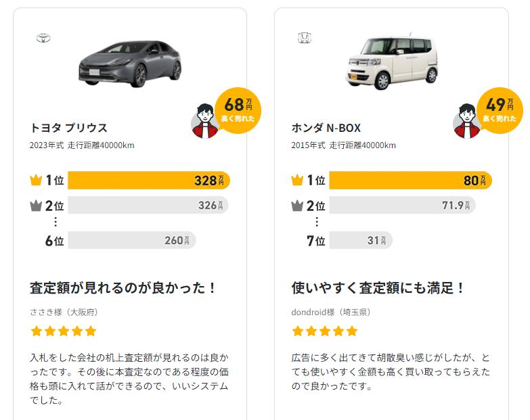The width and height of the screenshot is (530, 420).
Task: Click the white Honda N-BOX photo
Action: pos(392,62)
